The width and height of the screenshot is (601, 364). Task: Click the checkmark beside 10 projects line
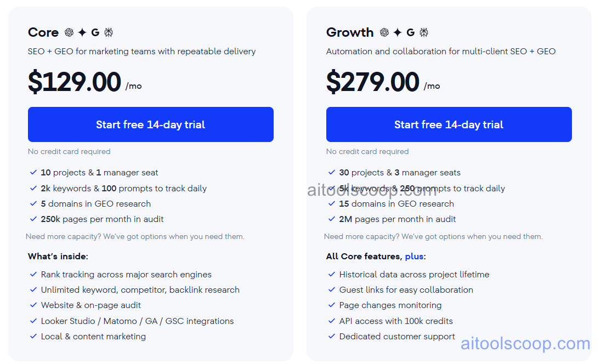click(33, 172)
